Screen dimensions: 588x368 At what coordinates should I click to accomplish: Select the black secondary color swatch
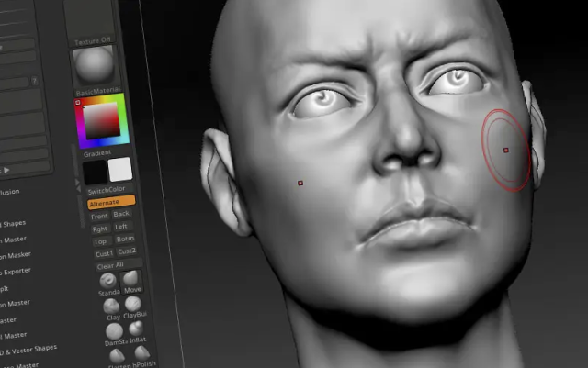click(x=96, y=173)
